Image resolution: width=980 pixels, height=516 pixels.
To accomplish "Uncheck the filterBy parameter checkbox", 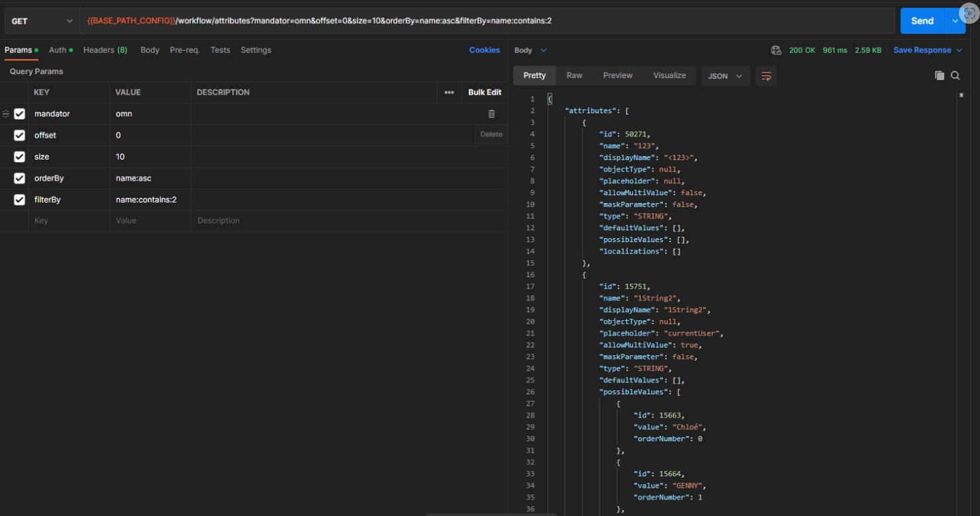I will coord(20,200).
